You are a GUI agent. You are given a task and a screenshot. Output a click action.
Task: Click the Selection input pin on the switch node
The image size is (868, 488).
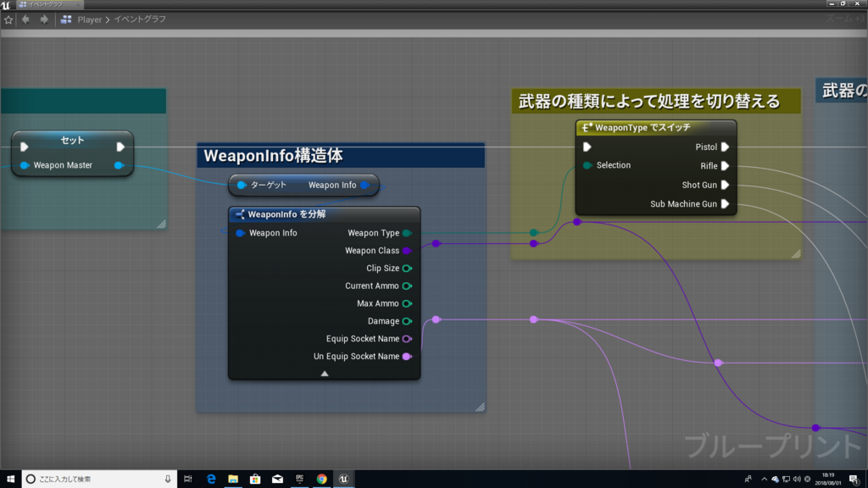(x=587, y=165)
